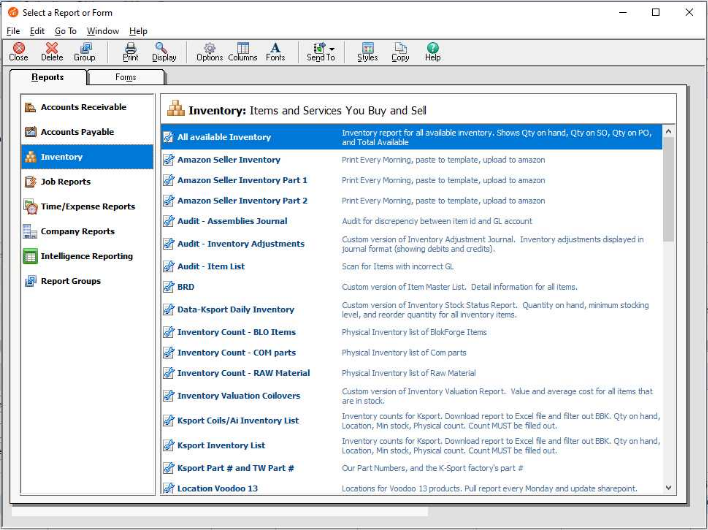708x530 pixels.
Task: Click scroll up arrow in report list
Action: tap(669, 131)
